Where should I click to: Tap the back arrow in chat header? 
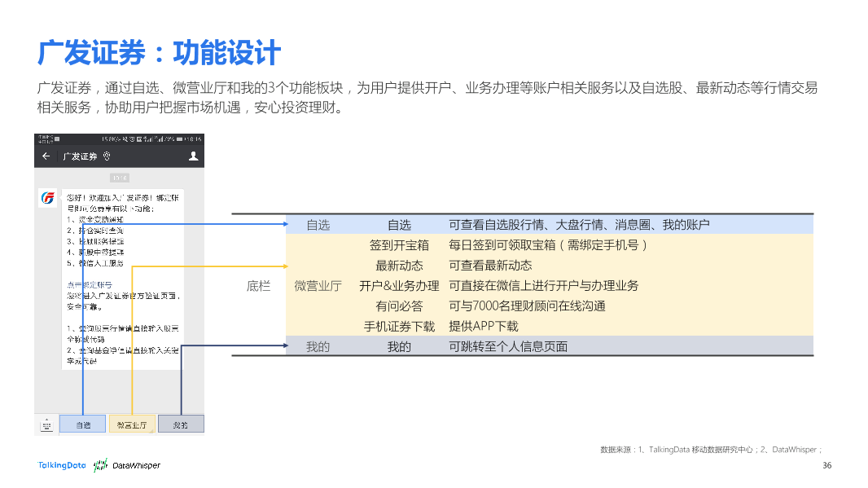(x=46, y=156)
